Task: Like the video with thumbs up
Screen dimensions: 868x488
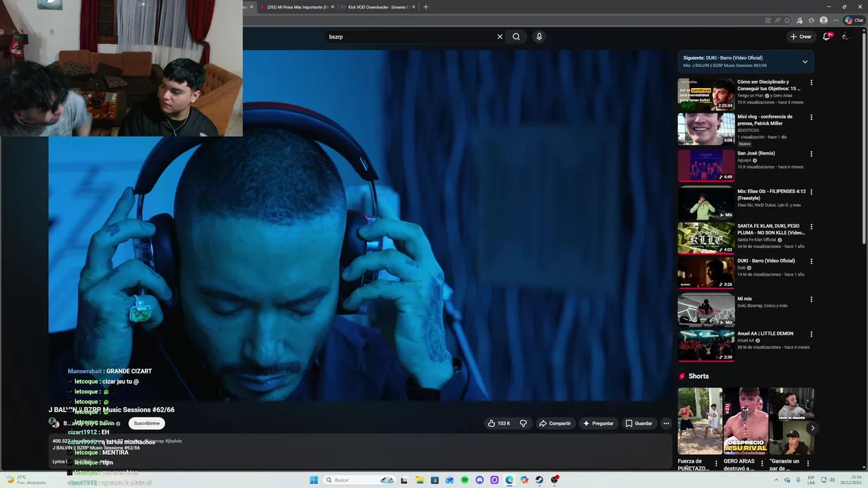Action: (498, 424)
